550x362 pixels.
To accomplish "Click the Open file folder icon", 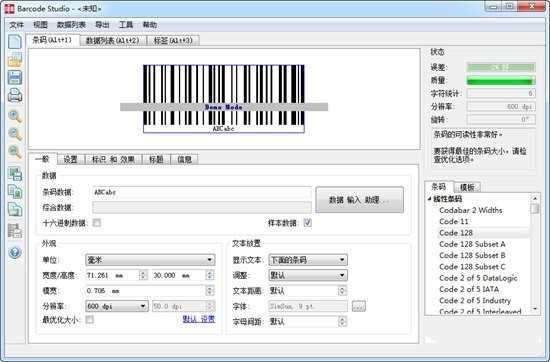I will point(15,60).
